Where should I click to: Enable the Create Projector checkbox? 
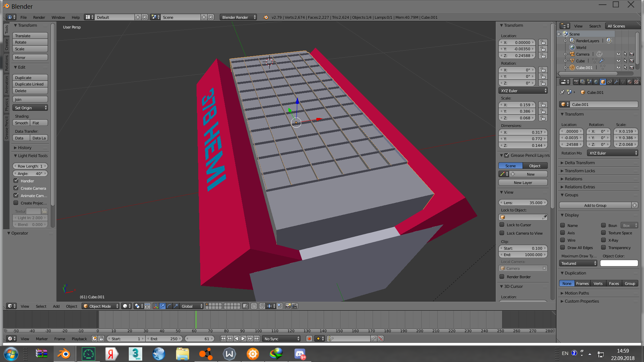tap(16, 203)
